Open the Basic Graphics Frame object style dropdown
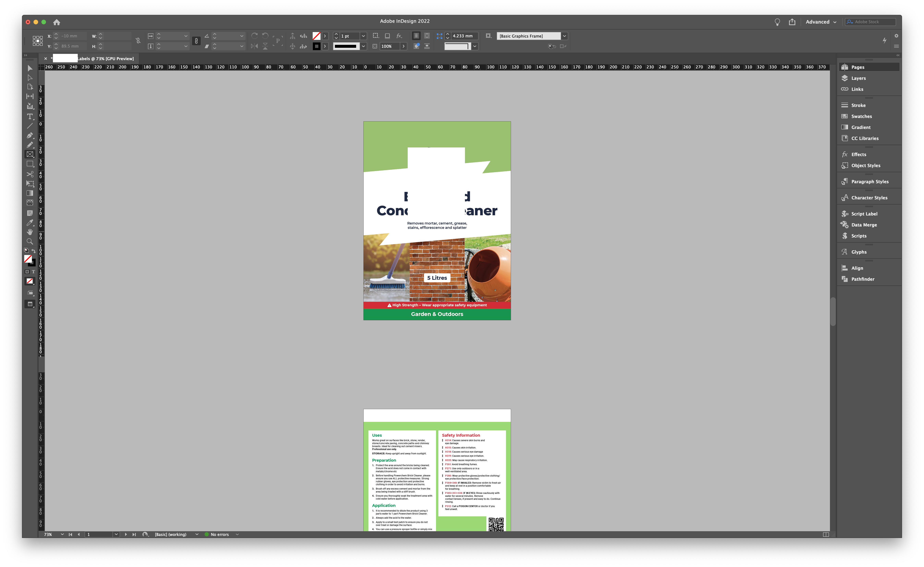924x567 pixels. 565,36
